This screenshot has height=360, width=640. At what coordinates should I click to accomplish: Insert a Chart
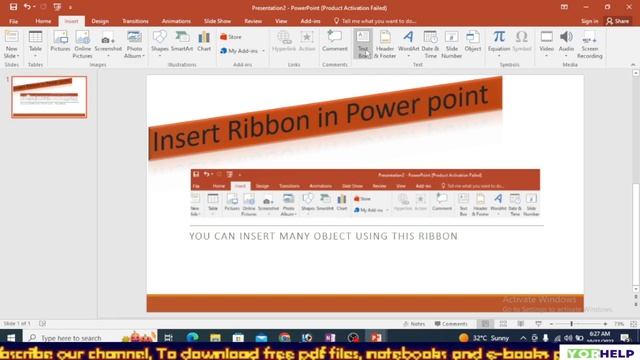204,41
